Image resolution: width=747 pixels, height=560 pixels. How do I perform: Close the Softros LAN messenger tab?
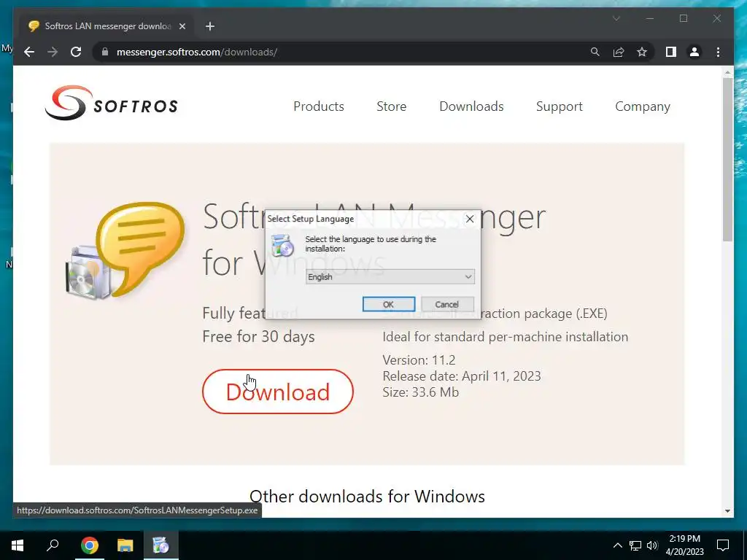(182, 26)
